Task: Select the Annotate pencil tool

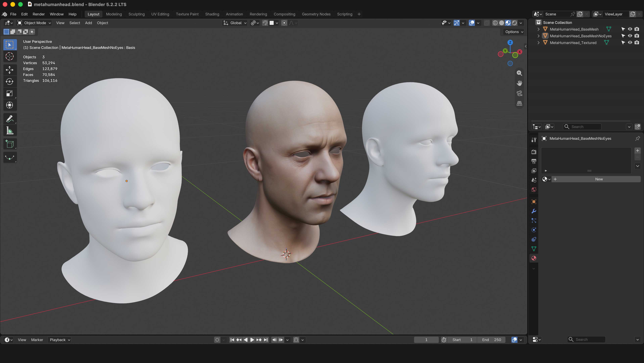Action: pyautogui.click(x=10, y=119)
